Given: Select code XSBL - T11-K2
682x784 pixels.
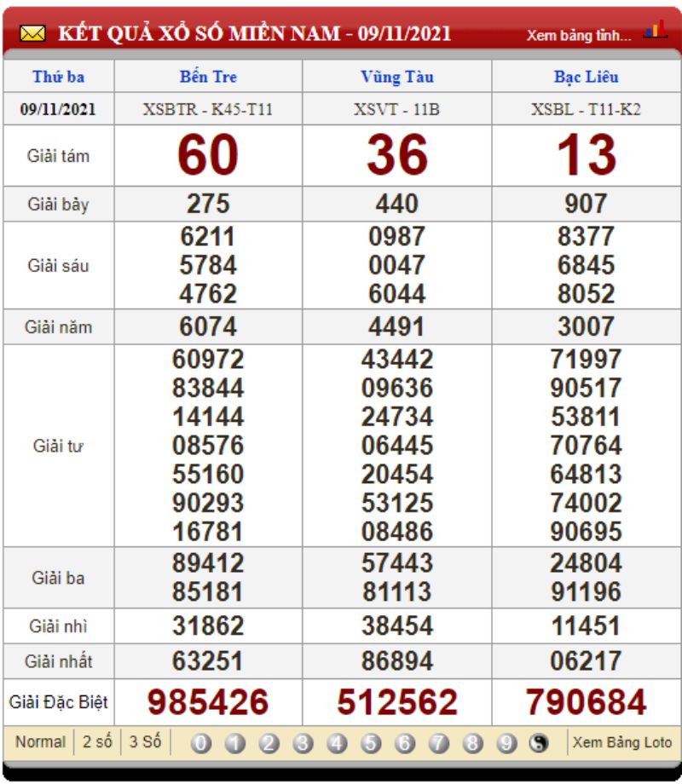Looking at the screenshot, I should [586, 109].
